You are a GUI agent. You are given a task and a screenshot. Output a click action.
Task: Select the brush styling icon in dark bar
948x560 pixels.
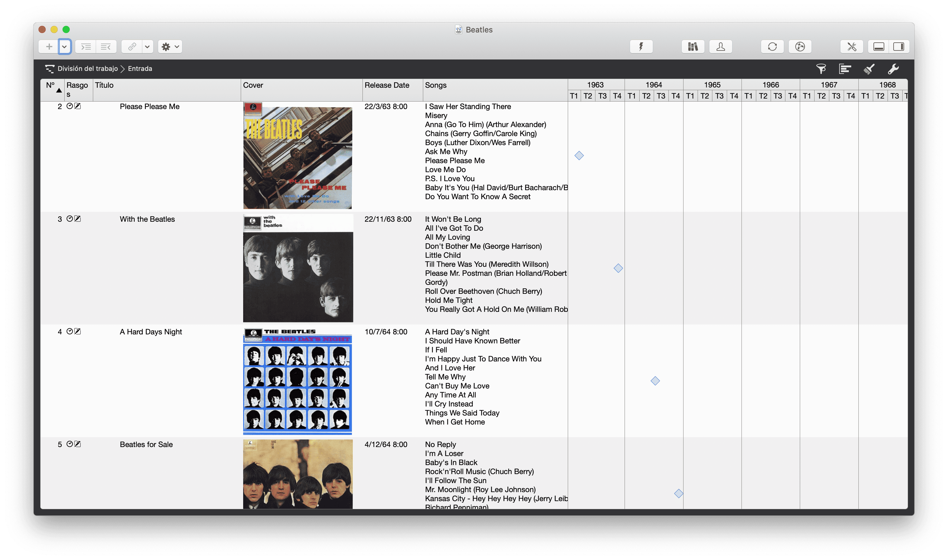pos(869,68)
